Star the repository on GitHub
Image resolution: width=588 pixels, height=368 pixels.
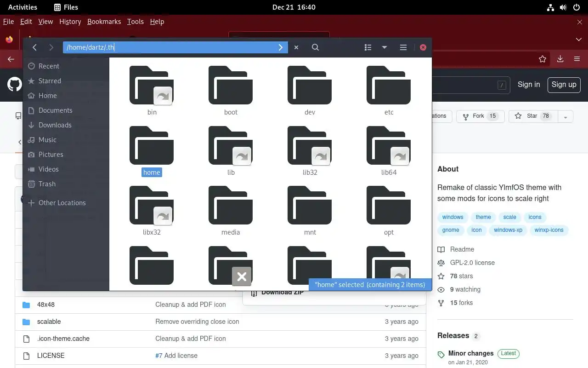click(x=533, y=116)
